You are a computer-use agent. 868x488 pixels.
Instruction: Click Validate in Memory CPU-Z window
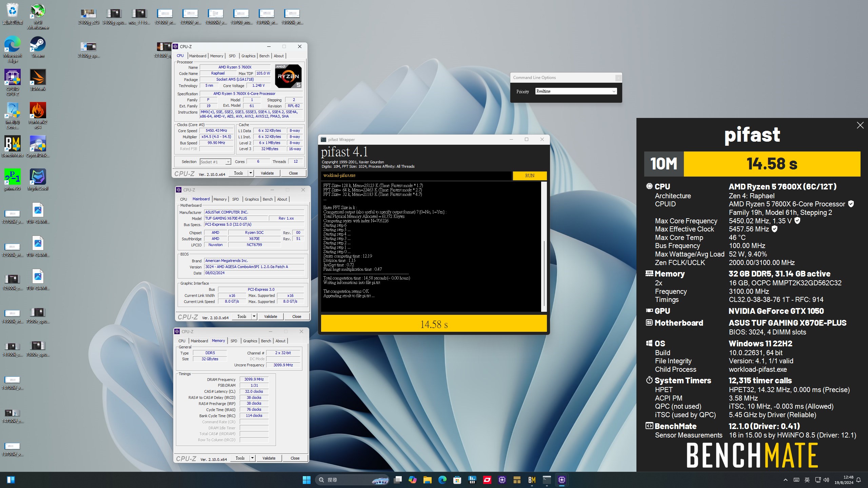click(269, 458)
